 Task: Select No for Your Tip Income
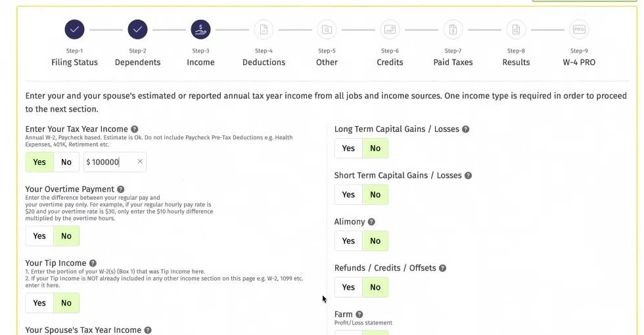[66, 303]
